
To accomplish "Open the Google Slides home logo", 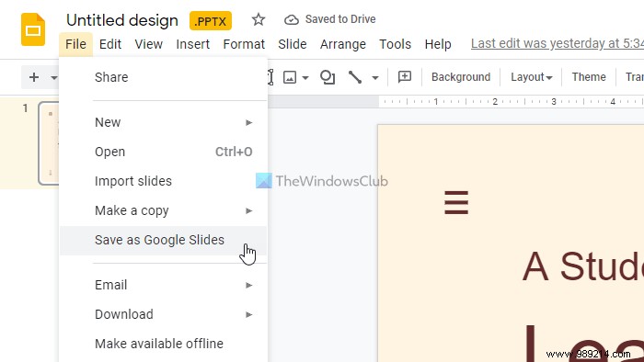I will (x=33, y=29).
